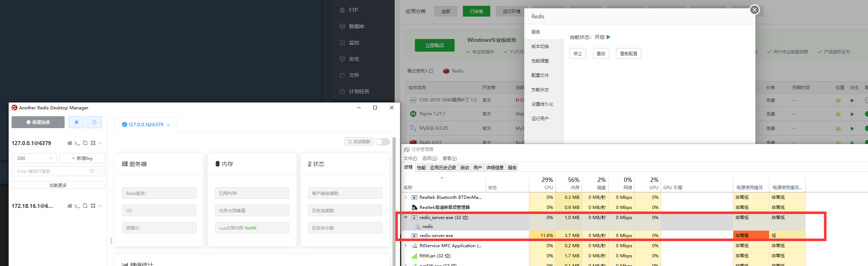Check the exact match checkbox in key search
The height and width of the screenshot is (266, 868).
tap(100, 171)
